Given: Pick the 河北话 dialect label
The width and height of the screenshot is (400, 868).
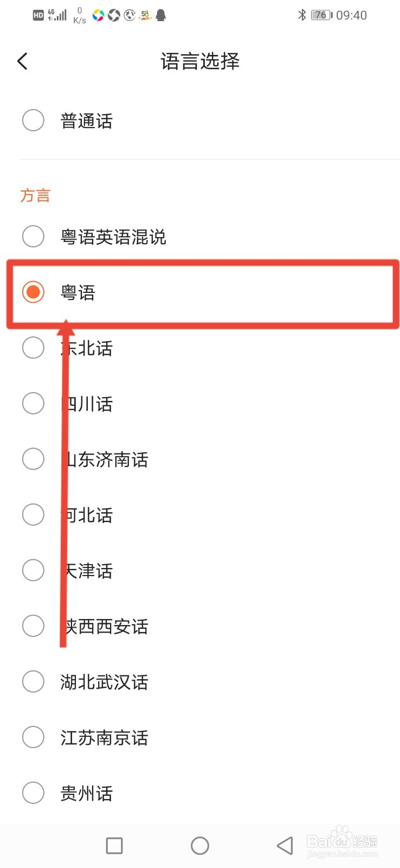Looking at the screenshot, I should click(87, 515).
